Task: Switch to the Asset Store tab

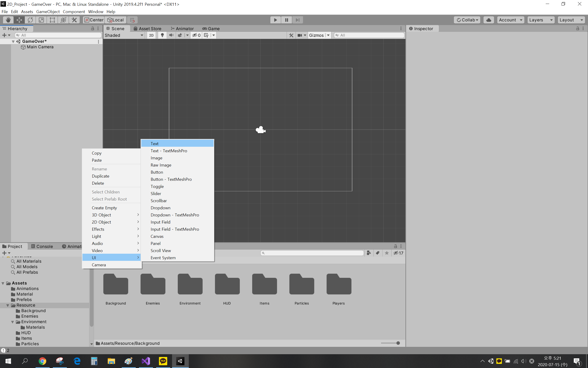Action: [x=147, y=29]
